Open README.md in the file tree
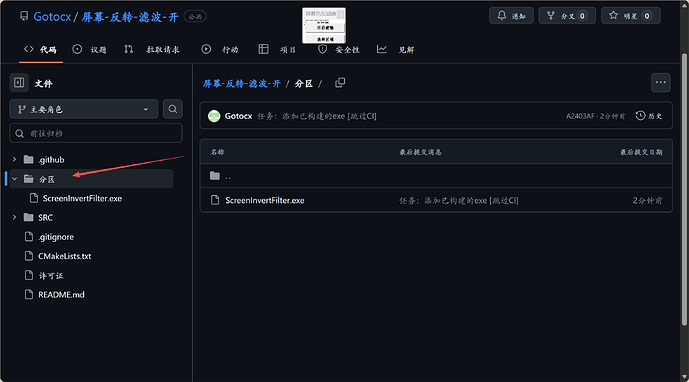 click(x=61, y=295)
